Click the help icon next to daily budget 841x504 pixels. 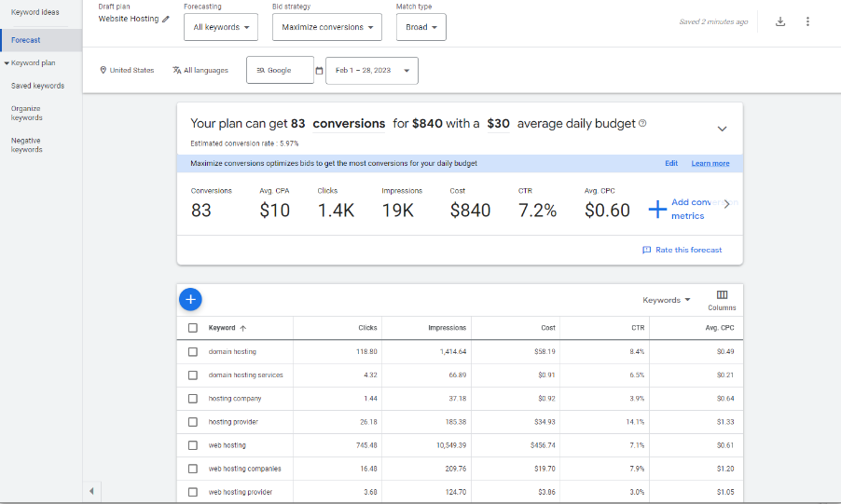coord(642,124)
